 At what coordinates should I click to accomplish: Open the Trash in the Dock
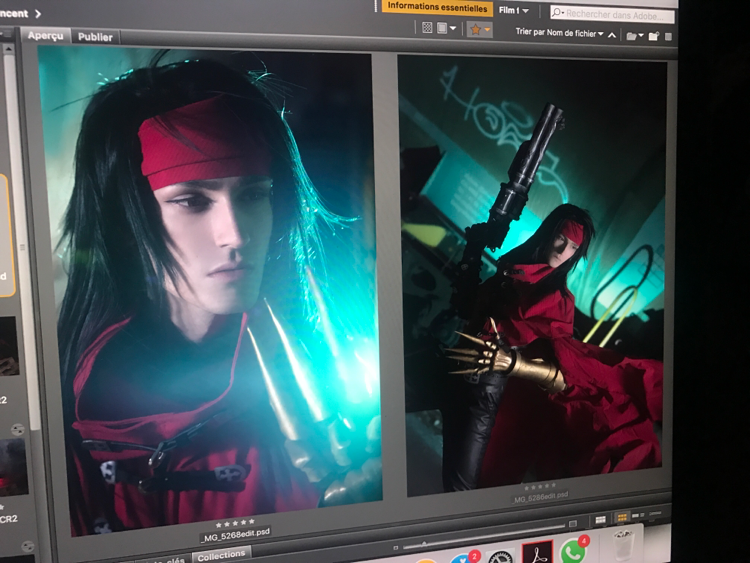point(624,544)
